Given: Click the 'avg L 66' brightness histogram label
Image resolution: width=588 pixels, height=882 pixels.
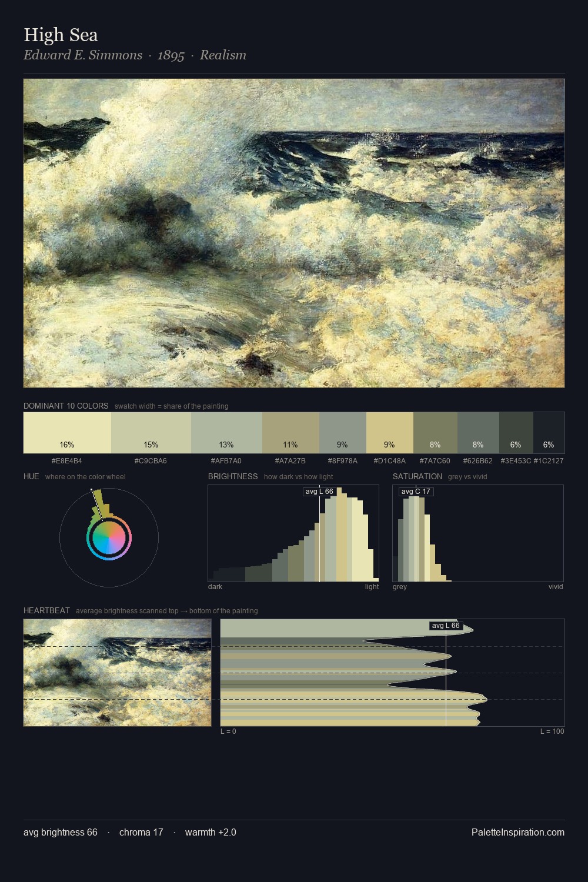Looking at the screenshot, I should 319,492.
